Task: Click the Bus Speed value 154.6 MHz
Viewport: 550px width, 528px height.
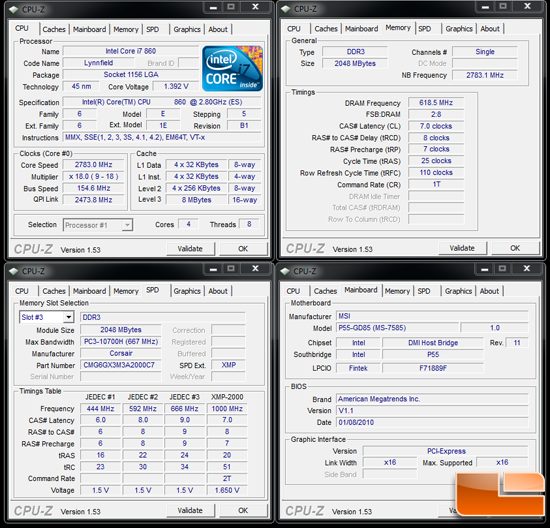Action: (93, 188)
